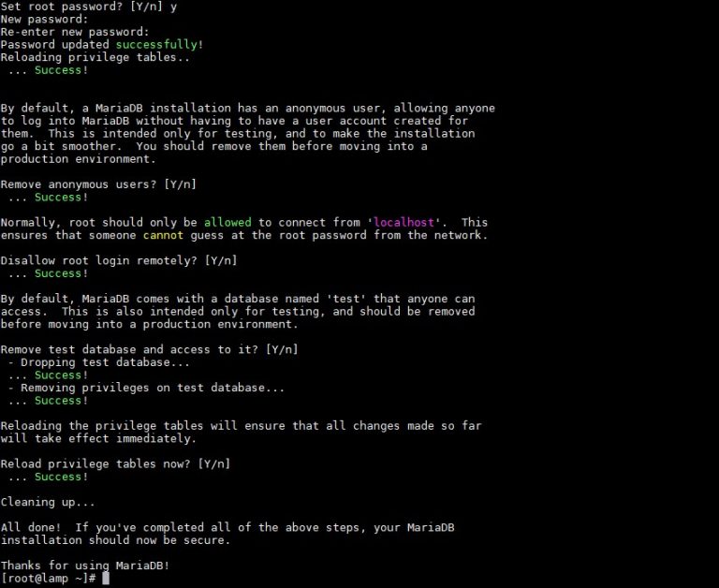Click 'Set root password? [Y/n] y' line
The image size is (719, 588).
[89, 7]
